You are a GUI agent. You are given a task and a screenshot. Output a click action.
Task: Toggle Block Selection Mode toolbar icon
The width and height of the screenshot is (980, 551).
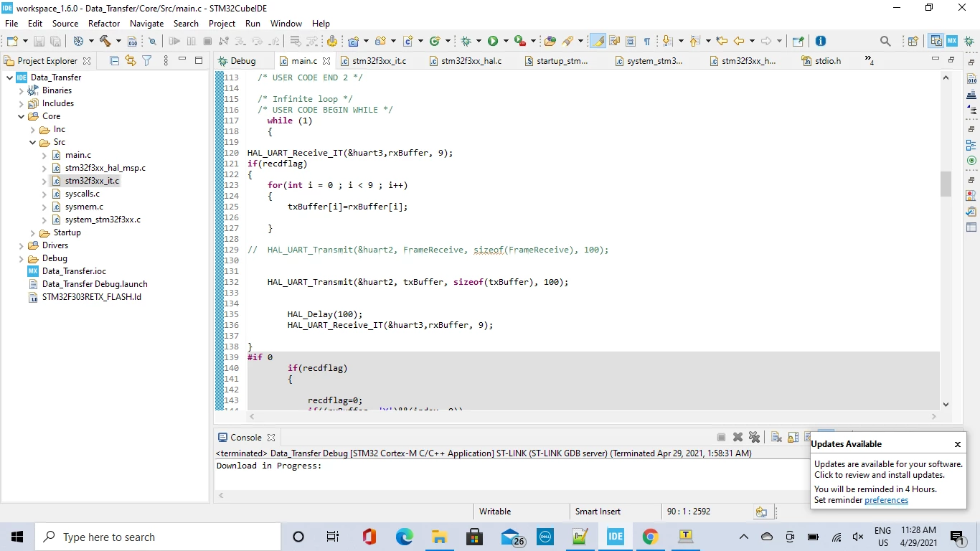631,42
